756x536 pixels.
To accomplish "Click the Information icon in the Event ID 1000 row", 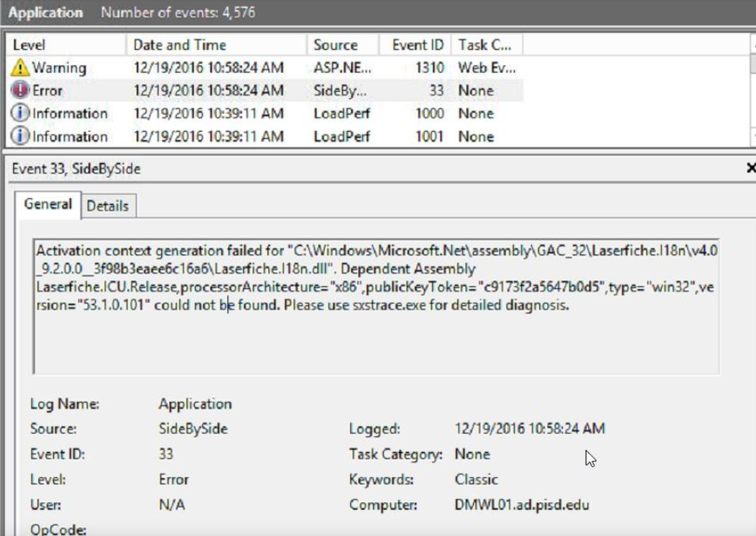I will point(20,113).
